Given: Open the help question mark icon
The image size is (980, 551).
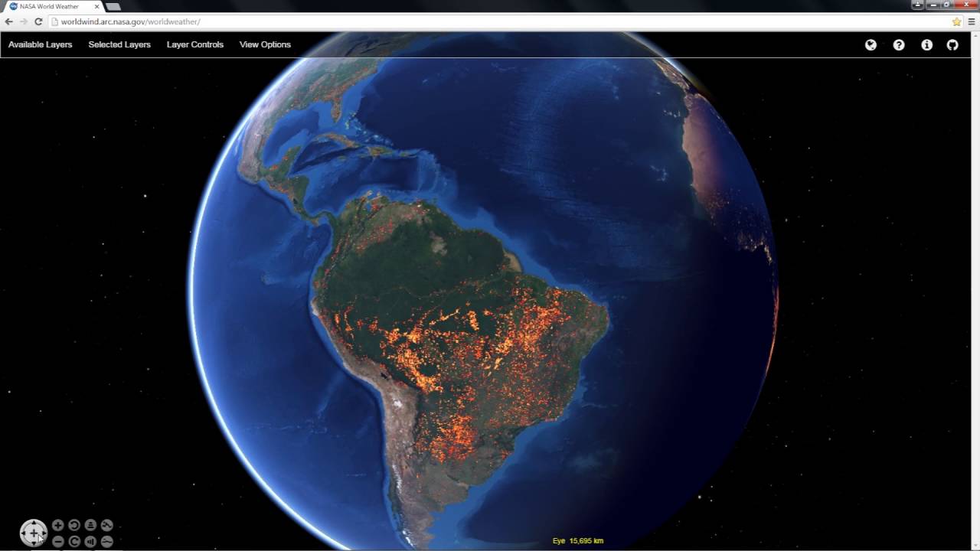Looking at the screenshot, I should pos(899,45).
